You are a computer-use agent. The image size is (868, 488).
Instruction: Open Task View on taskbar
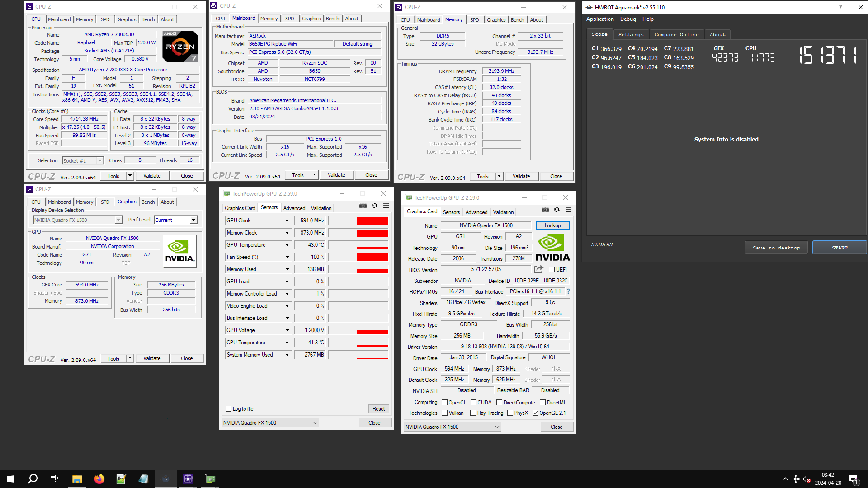click(54, 479)
